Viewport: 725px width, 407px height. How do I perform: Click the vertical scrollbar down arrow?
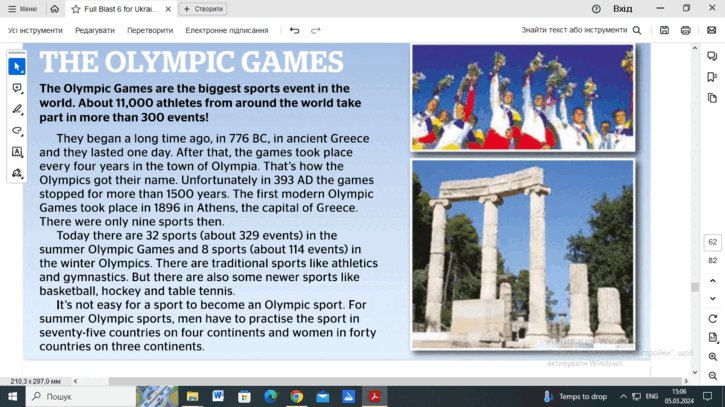tap(694, 372)
